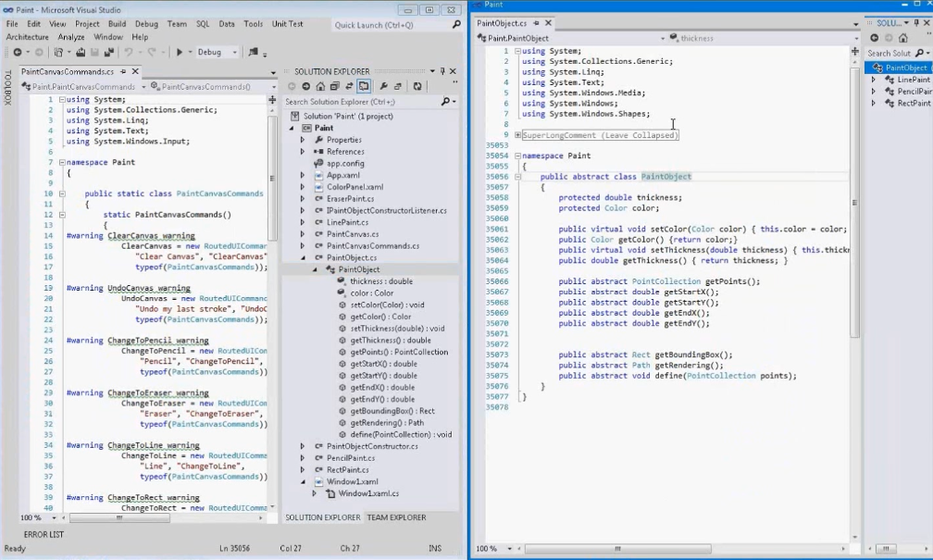This screenshot has width=933, height=560.
Task: Open the ERROR LIST panel
Action: pyautogui.click(x=44, y=534)
